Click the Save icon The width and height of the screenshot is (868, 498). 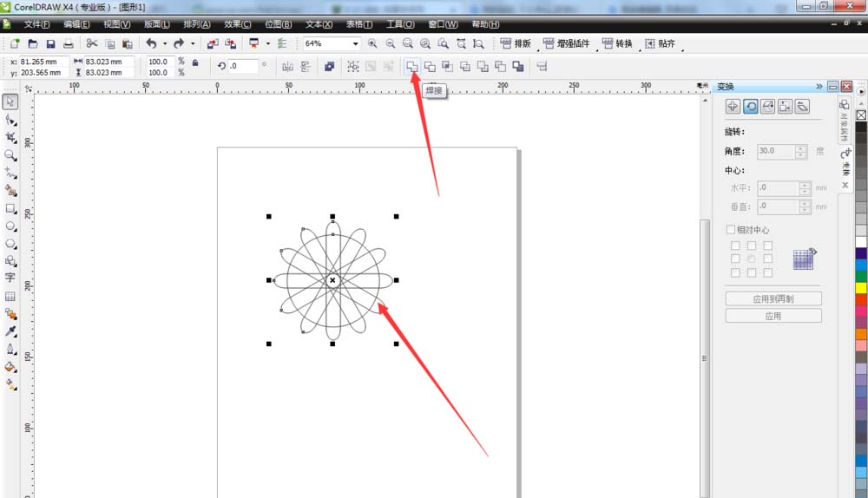pyautogui.click(x=50, y=43)
